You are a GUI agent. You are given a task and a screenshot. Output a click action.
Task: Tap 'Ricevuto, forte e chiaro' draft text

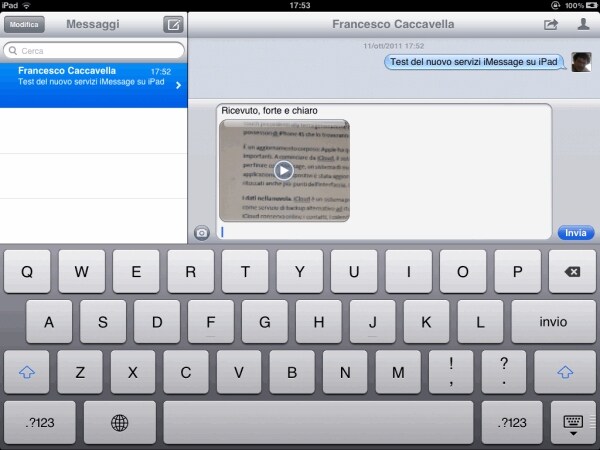point(269,111)
